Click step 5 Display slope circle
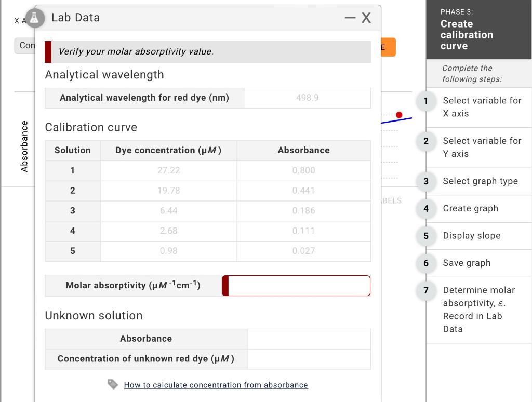The width and height of the screenshot is (532, 402). [425, 236]
